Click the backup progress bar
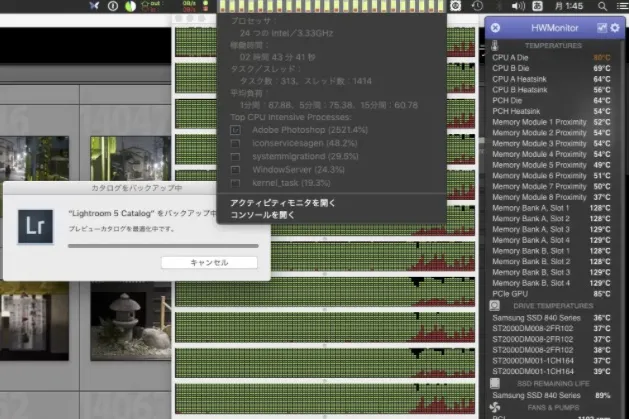 [163, 246]
